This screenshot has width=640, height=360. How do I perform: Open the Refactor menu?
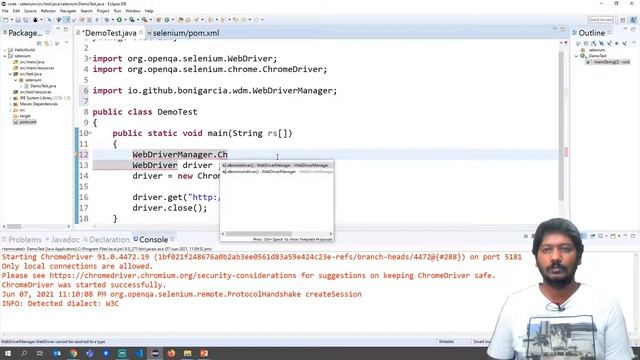[x=48, y=11]
